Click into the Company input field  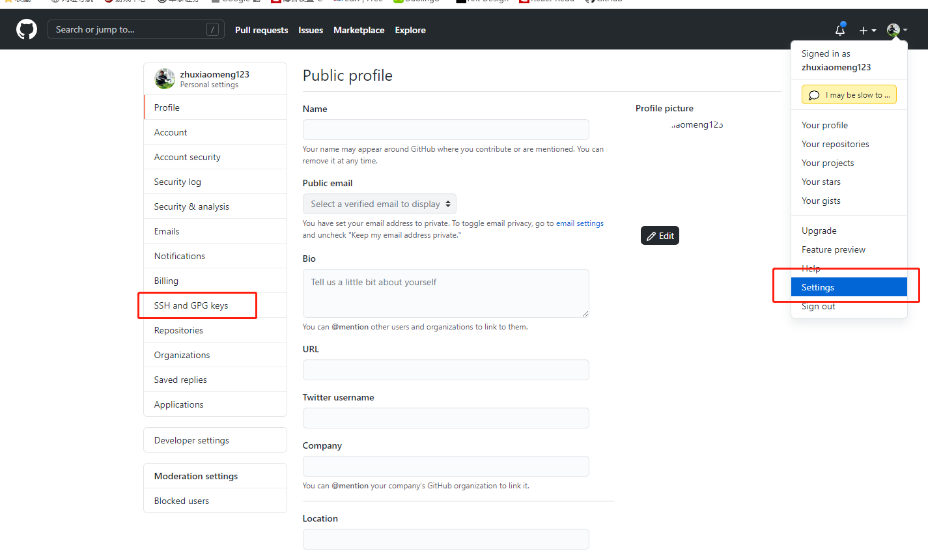446,466
